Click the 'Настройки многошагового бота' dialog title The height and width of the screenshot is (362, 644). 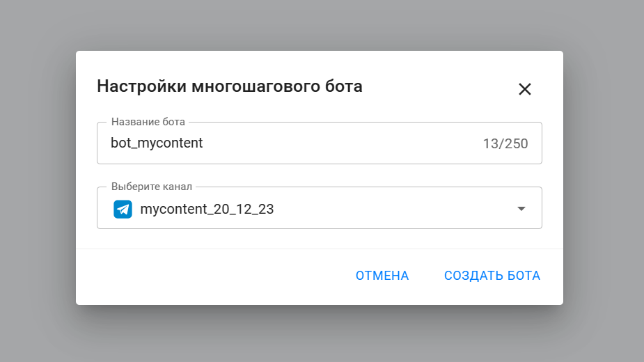click(x=229, y=86)
